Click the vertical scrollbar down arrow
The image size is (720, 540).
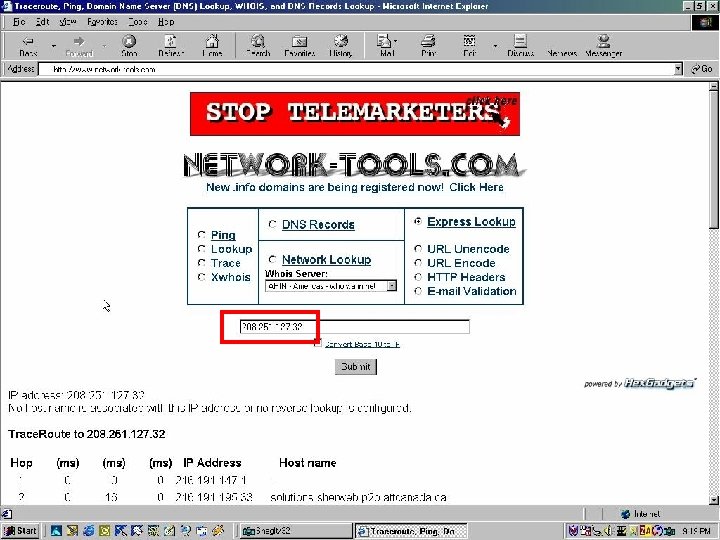pos(714,500)
